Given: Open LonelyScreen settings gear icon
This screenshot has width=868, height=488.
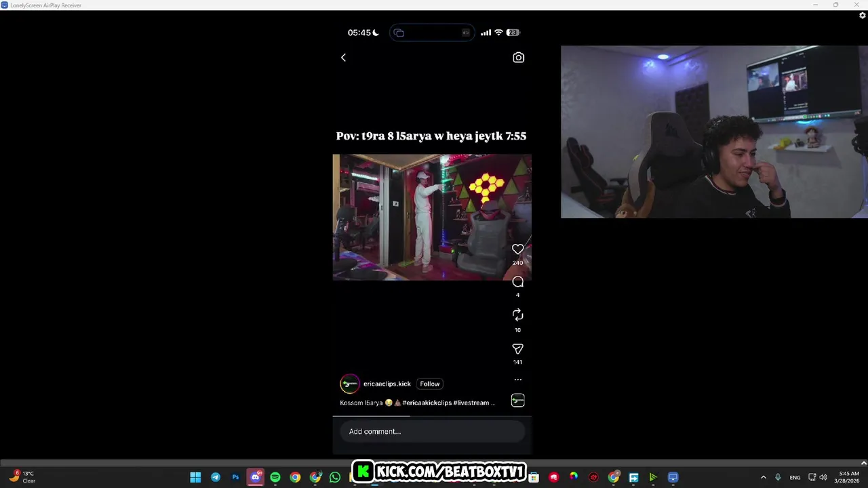Looking at the screenshot, I should [863, 16].
